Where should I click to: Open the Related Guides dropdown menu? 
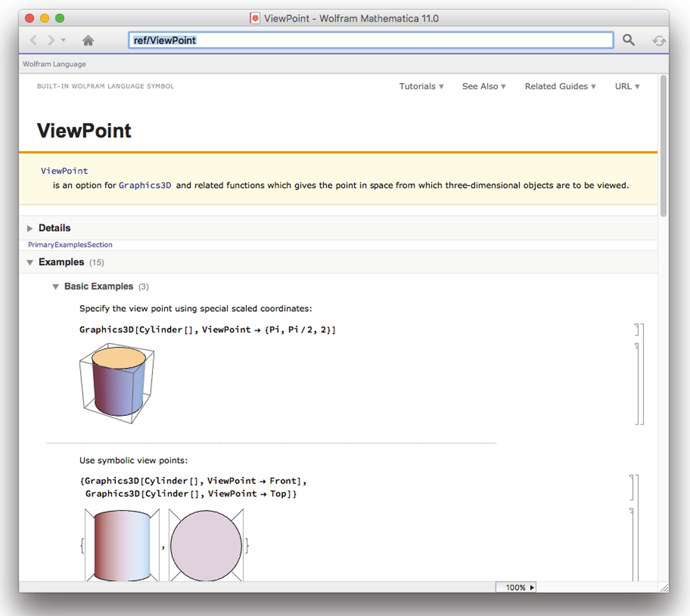tap(560, 86)
